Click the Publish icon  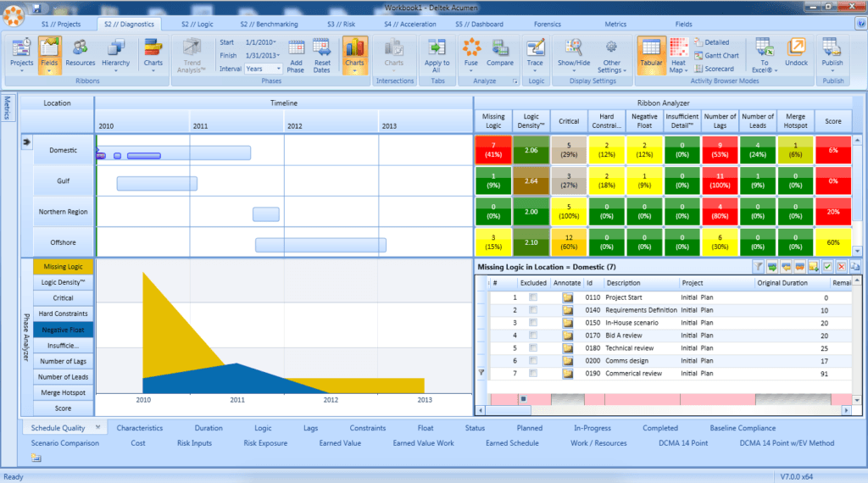pyautogui.click(x=832, y=55)
